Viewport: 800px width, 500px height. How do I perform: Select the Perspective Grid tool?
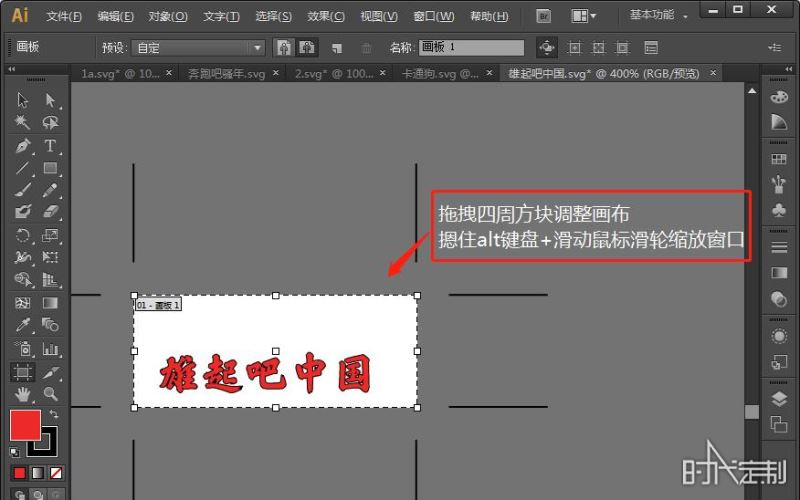coord(50,279)
